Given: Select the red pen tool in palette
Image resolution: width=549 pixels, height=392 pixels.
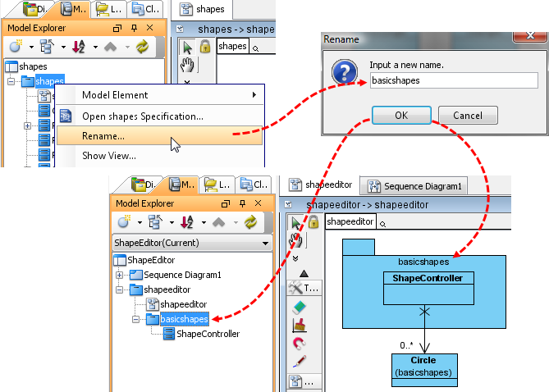Looking at the screenshot, I should [299, 361].
